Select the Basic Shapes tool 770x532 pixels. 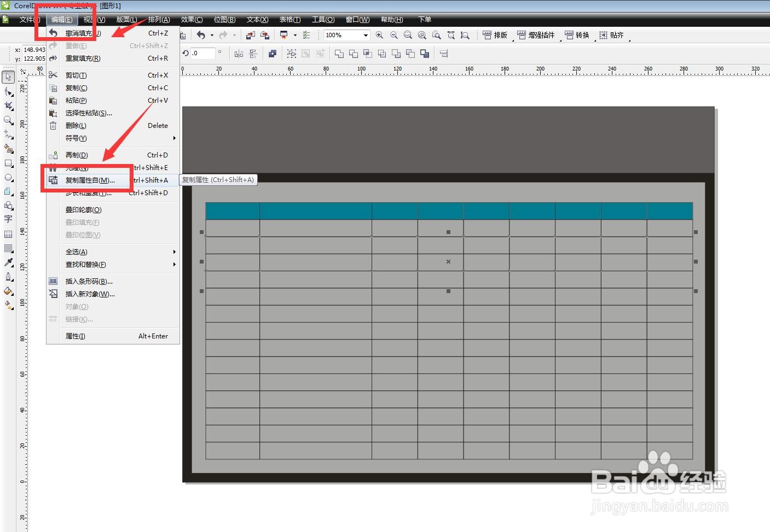[x=8, y=206]
